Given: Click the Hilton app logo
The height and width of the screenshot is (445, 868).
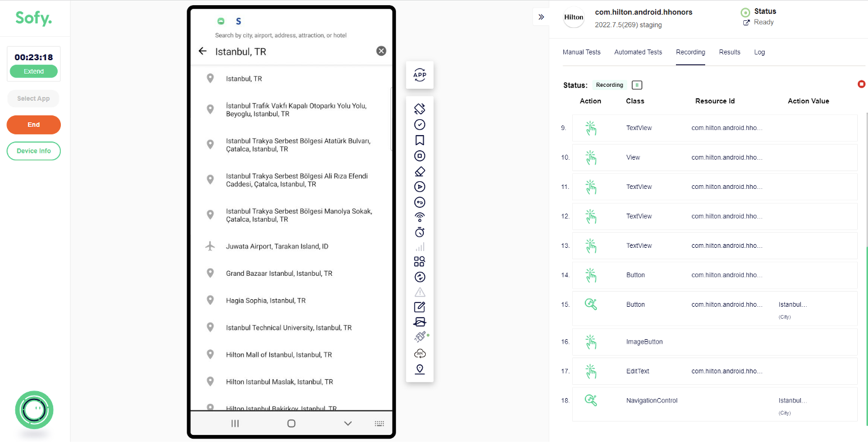Looking at the screenshot, I should 574,18.
